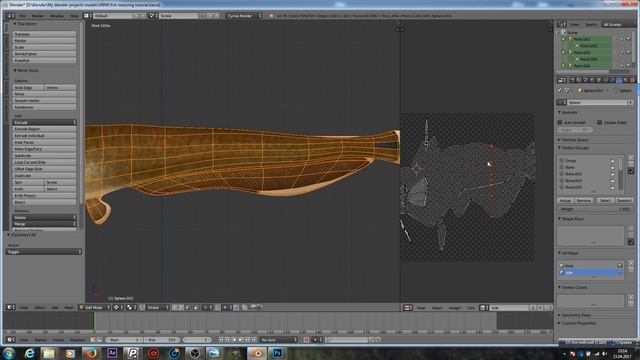Toggle the lock icon of the Group vertex group
Image resolution: width=640 pixels, height=360 pixels.
pyautogui.click(x=612, y=161)
